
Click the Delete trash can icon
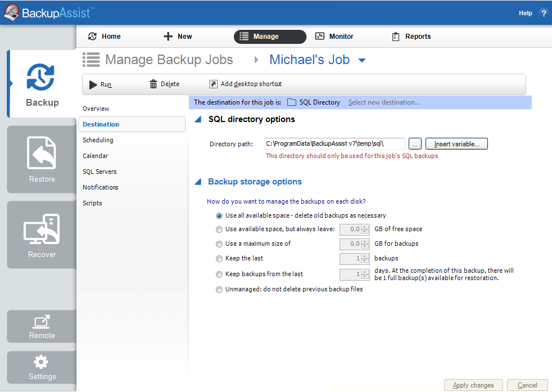153,84
